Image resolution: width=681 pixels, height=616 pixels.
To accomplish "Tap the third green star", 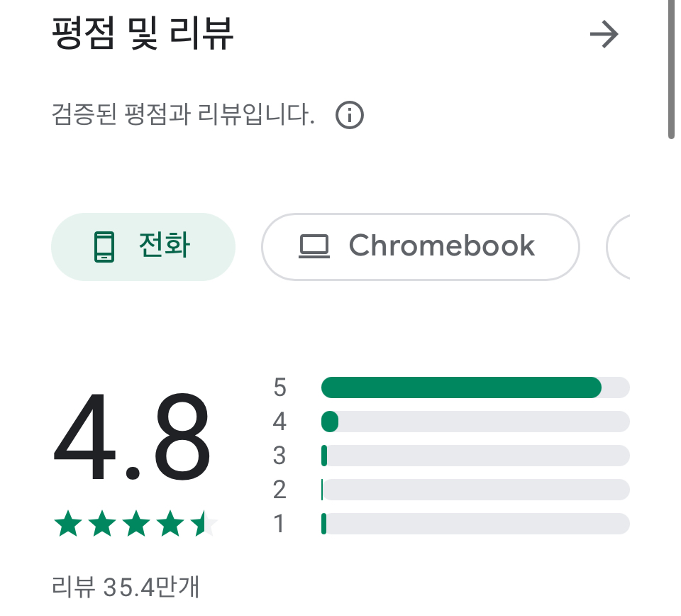I will click(136, 524).
